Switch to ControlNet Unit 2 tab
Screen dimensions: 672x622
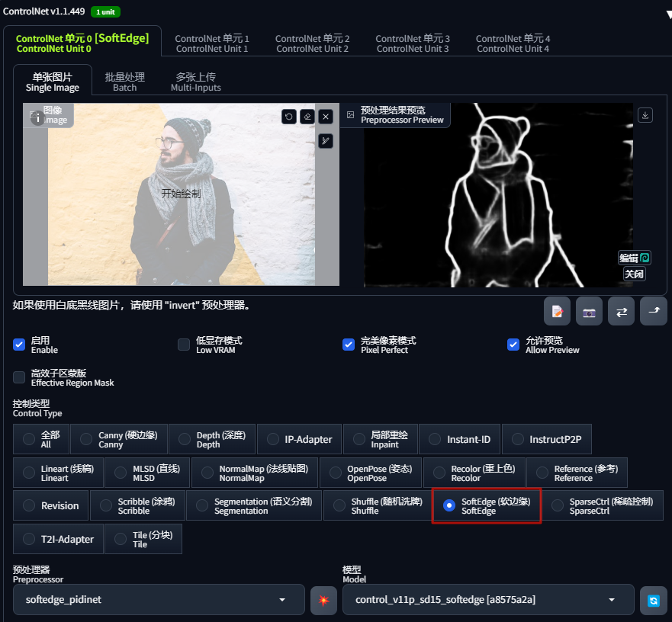(x=312, y=43)
